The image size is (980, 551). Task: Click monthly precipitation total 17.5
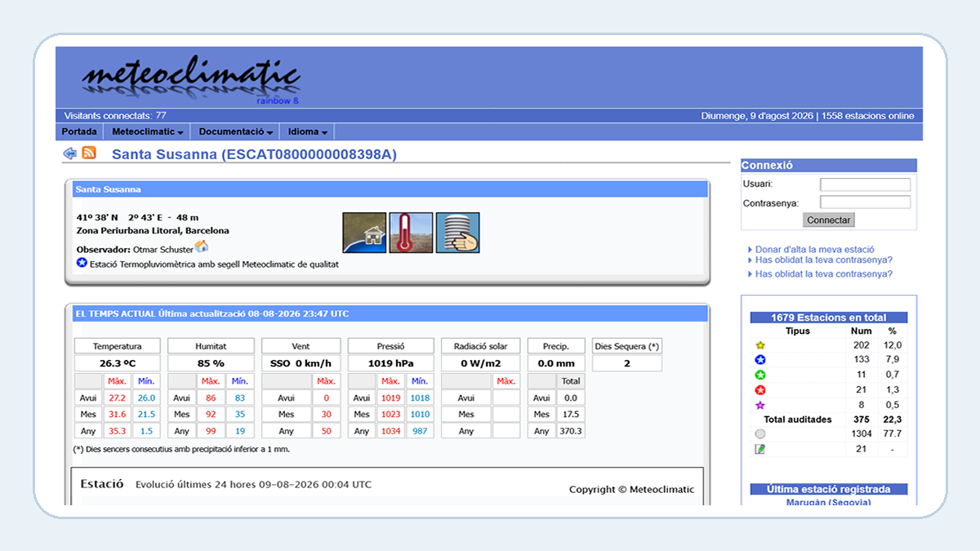click(571, 414)
